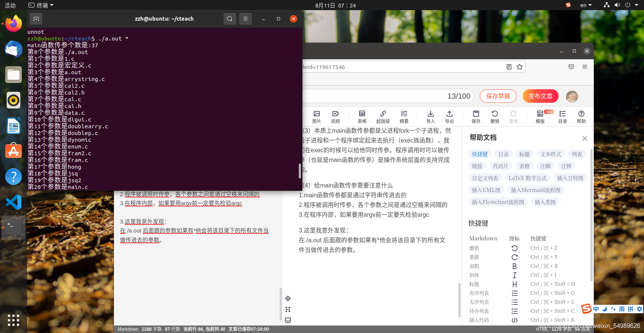644x333 pixels.
Task: Show all applications grid
Action: click(x=13, y=320)
